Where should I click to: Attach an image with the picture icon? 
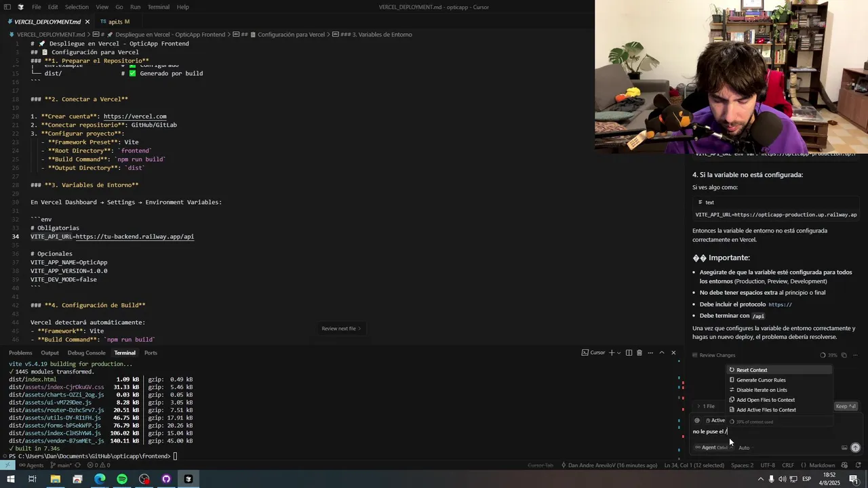point(844,447)
